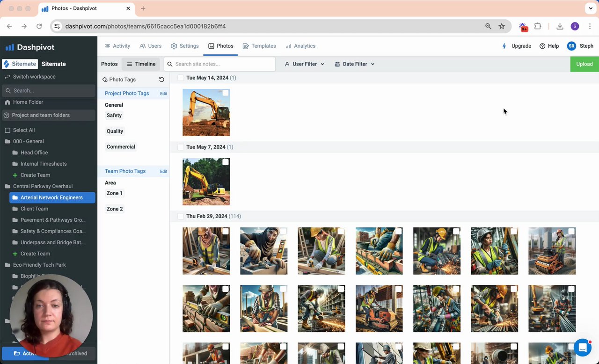
Task: Toggle the Active projects button
Action: (x=25, y=353)
